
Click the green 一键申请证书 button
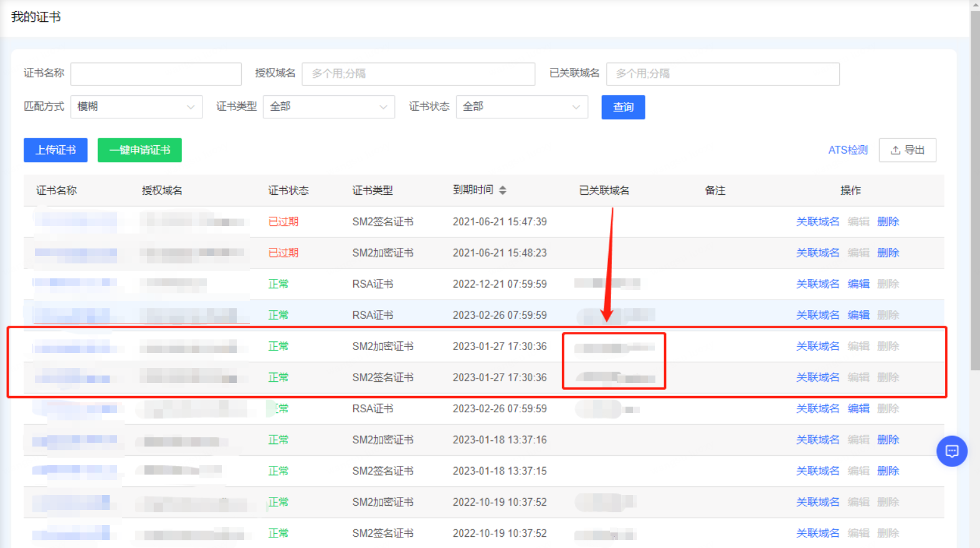pos(140,150)
